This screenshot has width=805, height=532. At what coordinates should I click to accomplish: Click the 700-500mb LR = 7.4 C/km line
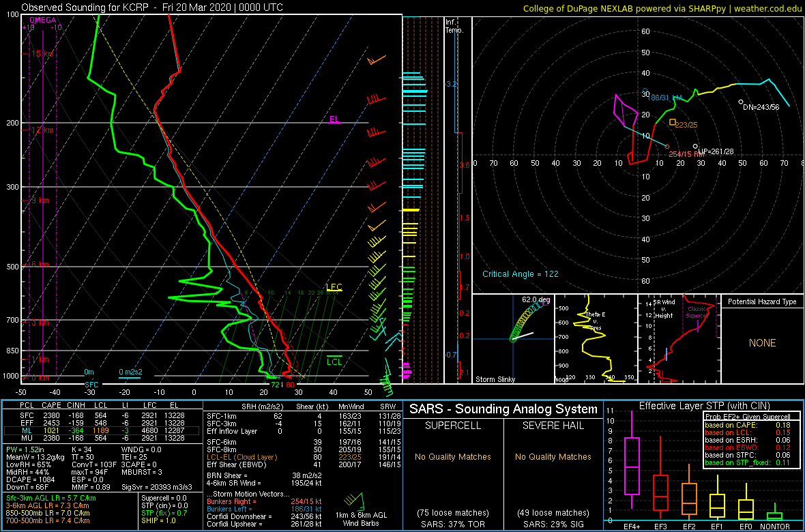click(x=48, y=520)
